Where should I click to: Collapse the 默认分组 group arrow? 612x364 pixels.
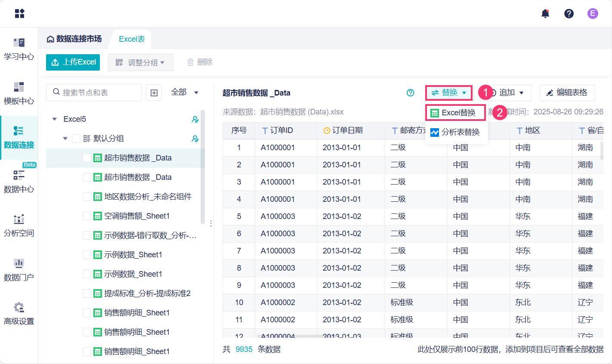coord(65,139)
